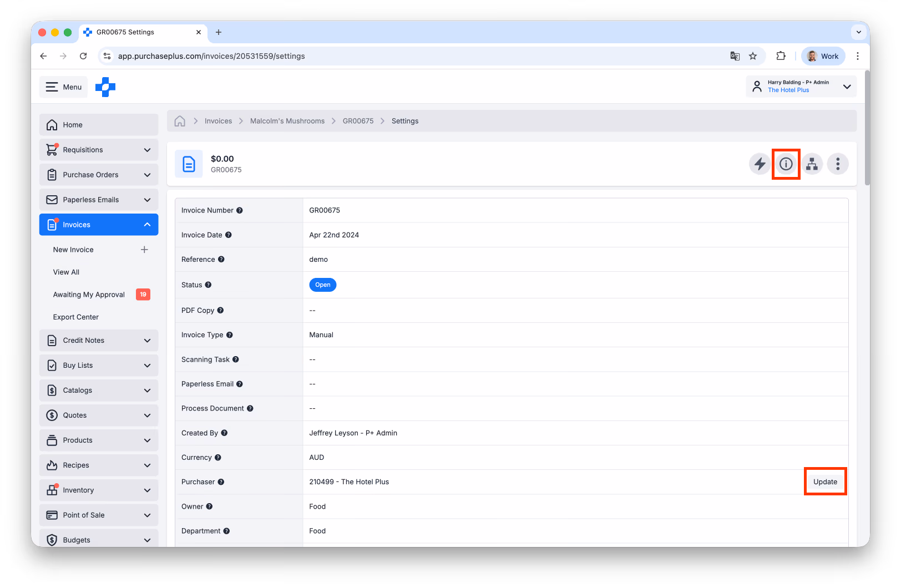Click the invoice info circle icon
Image resolution: width=901 pixels, height=588 pixels.
[x=786, y=164]
